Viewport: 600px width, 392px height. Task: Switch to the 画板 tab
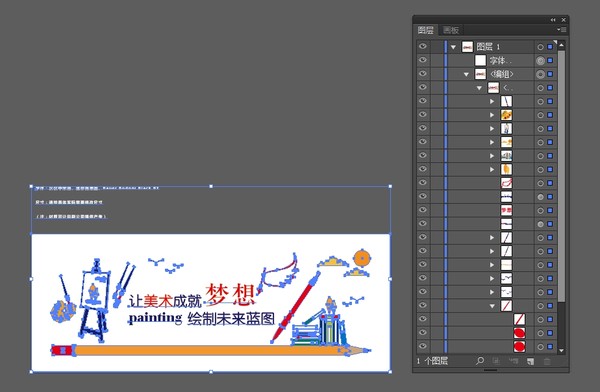(451, 30)
